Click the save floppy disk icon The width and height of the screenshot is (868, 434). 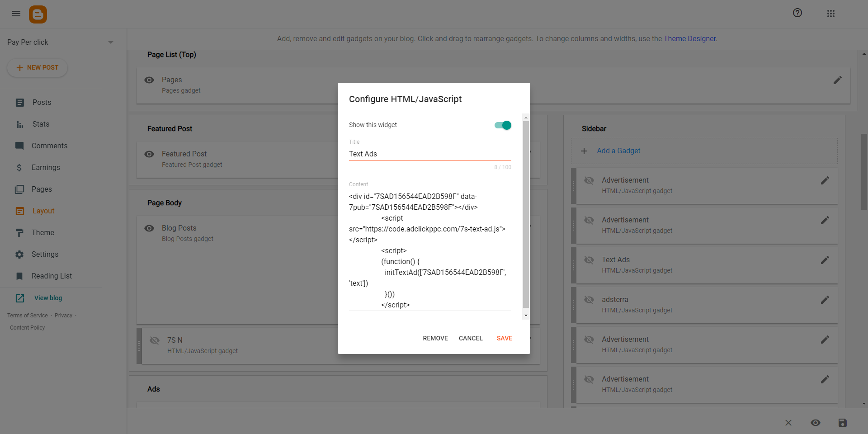click(x=842, y=423)
